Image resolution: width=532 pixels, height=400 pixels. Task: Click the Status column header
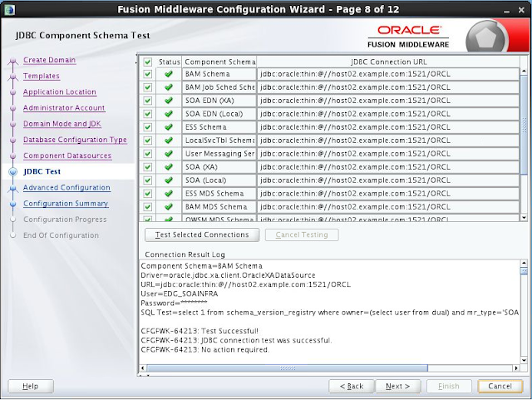(169, 62)
